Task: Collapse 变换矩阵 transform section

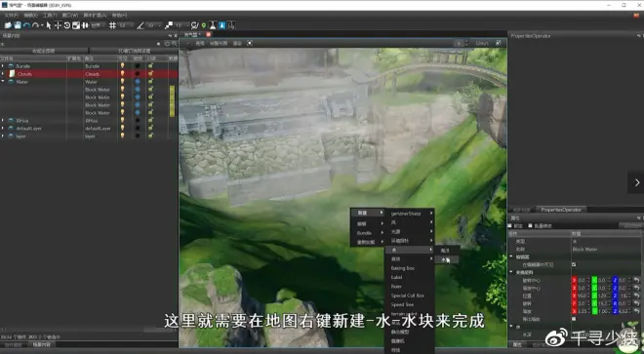Action: (511, 272)
